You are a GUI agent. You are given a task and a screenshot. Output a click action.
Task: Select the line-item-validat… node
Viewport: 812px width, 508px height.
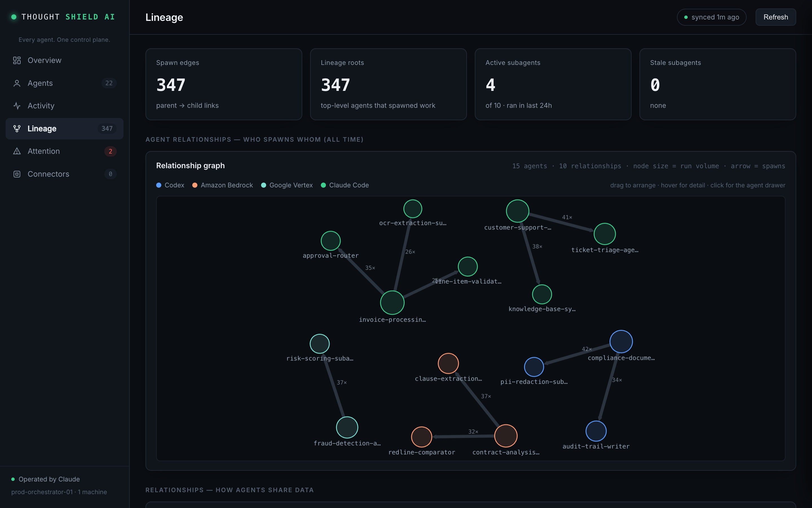pos(468,267)
